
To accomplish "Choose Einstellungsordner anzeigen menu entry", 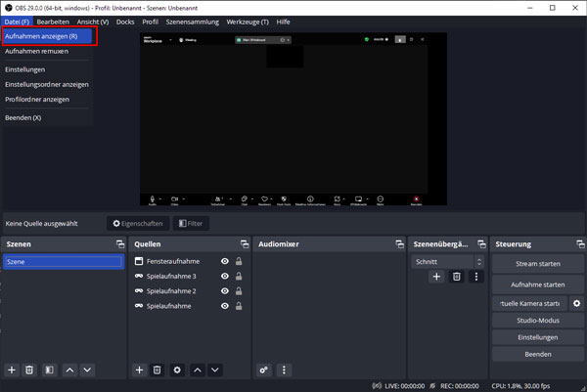I will click(47, 84).
